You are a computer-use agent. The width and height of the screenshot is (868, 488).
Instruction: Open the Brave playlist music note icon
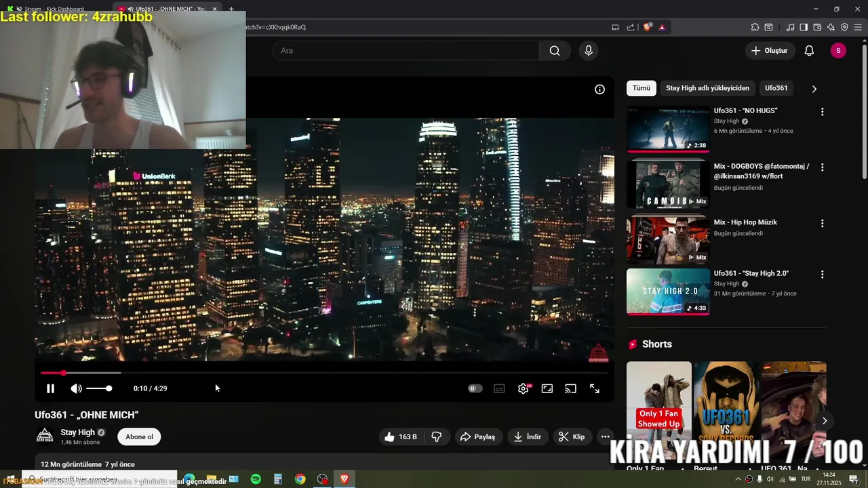pyautogui.click(x=790, y=27)
